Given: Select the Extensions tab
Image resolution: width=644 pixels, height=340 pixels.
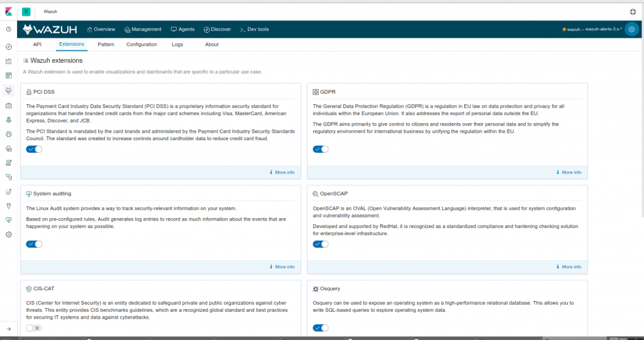Looking at the screenshot, I should click(x=72, y=45).
